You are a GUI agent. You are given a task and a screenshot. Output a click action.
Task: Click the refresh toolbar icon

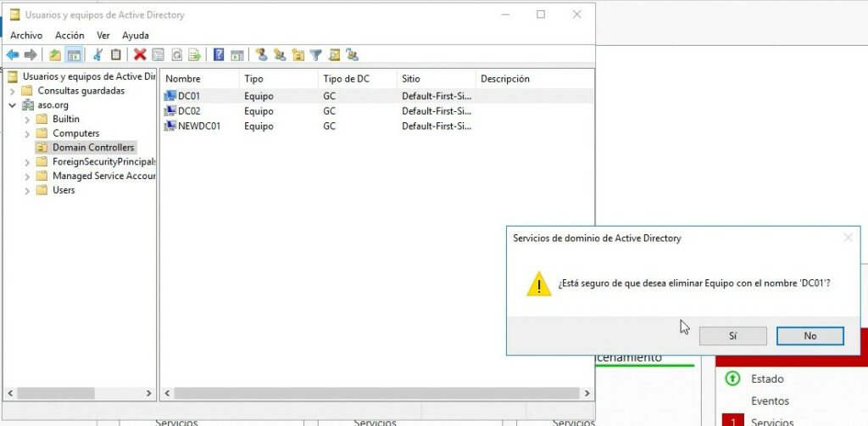pyautogui.click(x=176, y=55)
